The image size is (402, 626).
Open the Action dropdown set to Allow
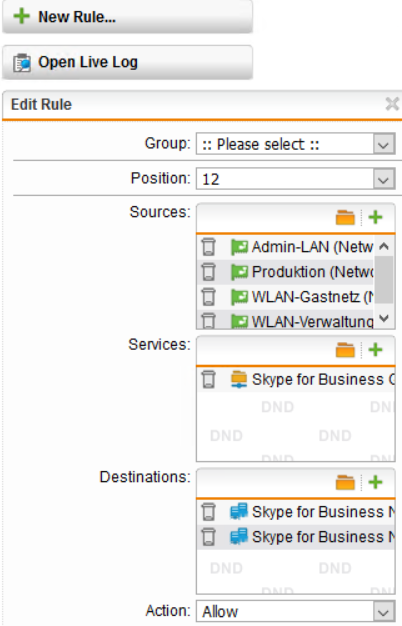tap(295, 611)
